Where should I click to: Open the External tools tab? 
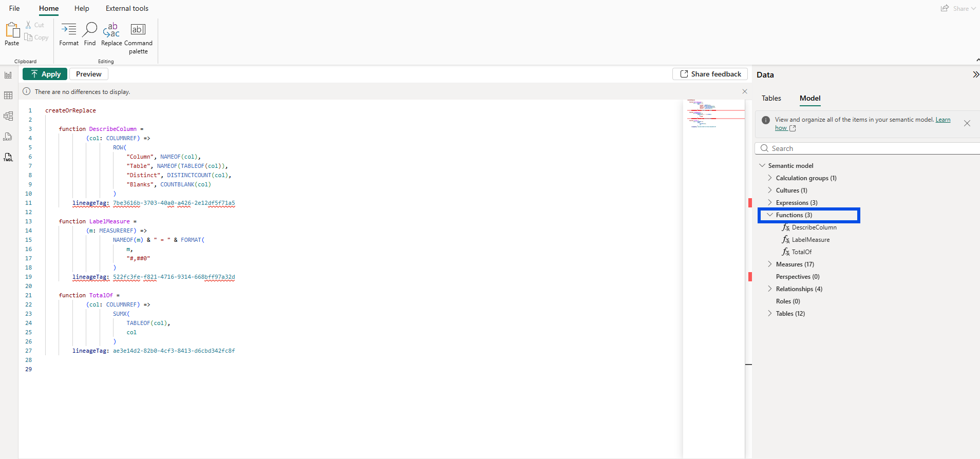(x=127, y=8)
